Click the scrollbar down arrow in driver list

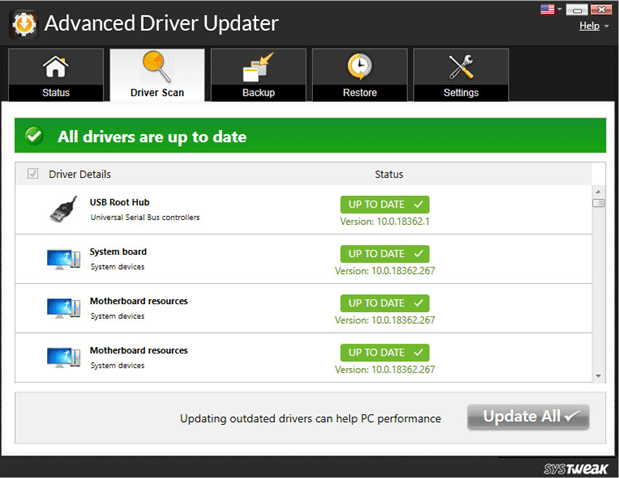click(x=598, y=376)
